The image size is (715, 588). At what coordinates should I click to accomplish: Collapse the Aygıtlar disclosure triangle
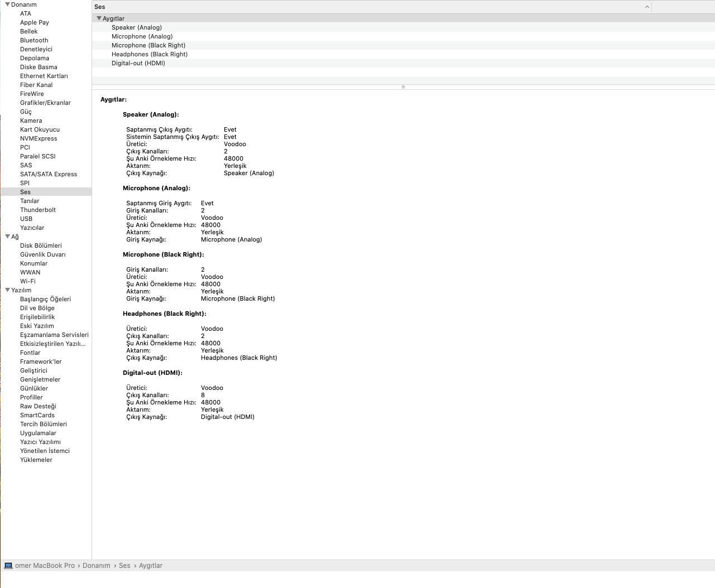99,18
